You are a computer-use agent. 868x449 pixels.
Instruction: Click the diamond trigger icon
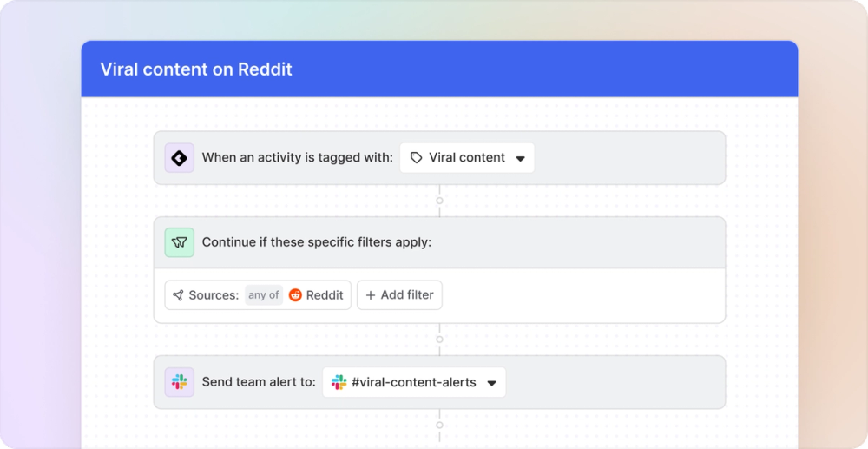(x=180, y=158)
